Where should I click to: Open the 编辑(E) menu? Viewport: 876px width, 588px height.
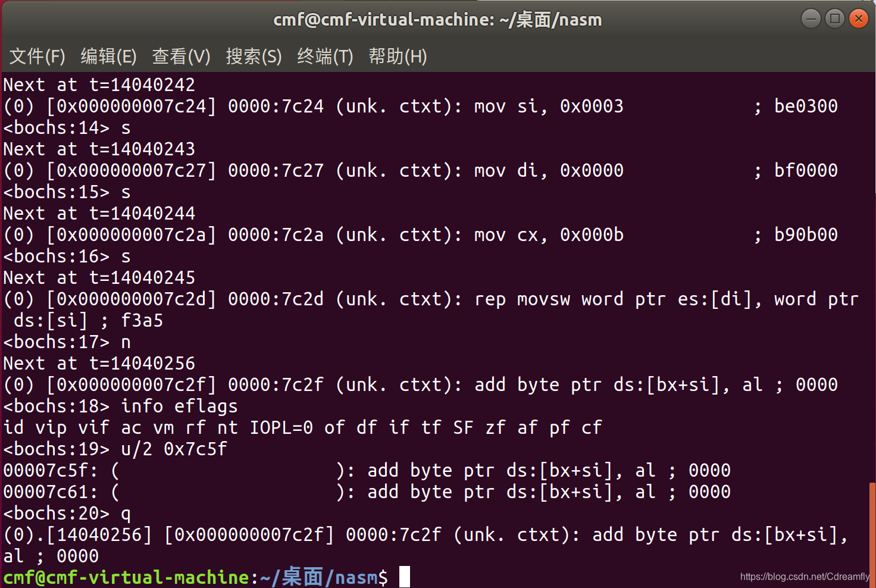tap(109, 57)
